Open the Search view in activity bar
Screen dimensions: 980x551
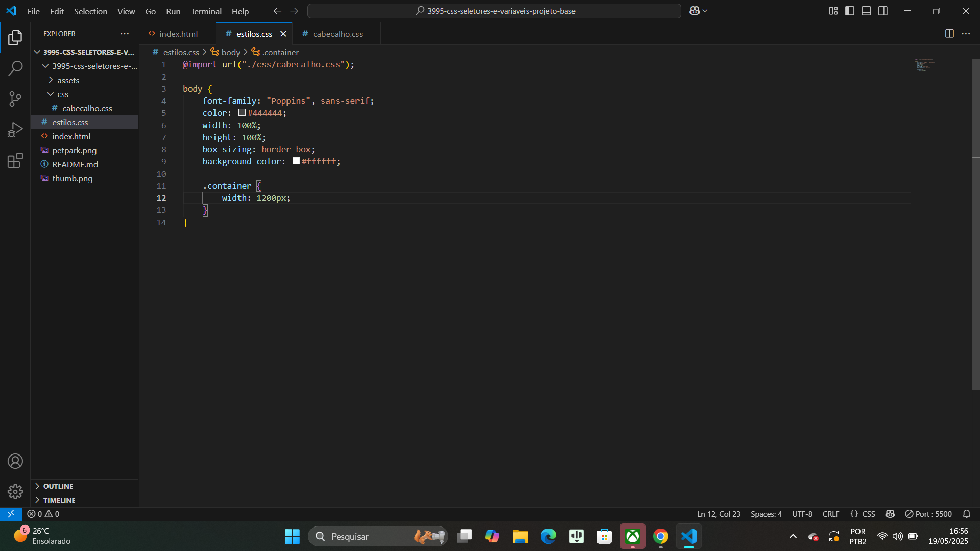(x=15, y=68)
